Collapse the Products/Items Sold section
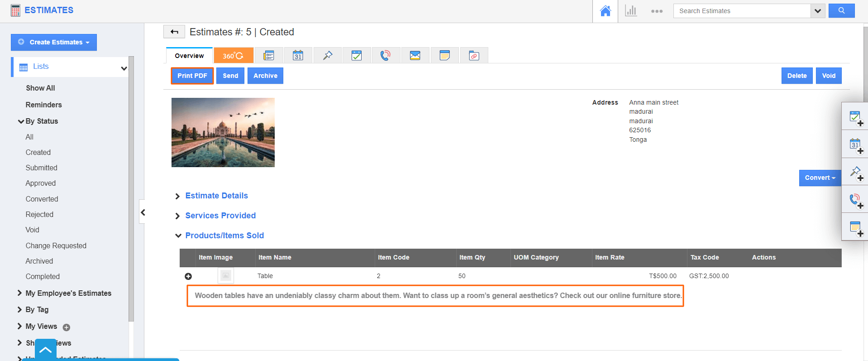Screen dimensions: 868x361 pos(224,236)
